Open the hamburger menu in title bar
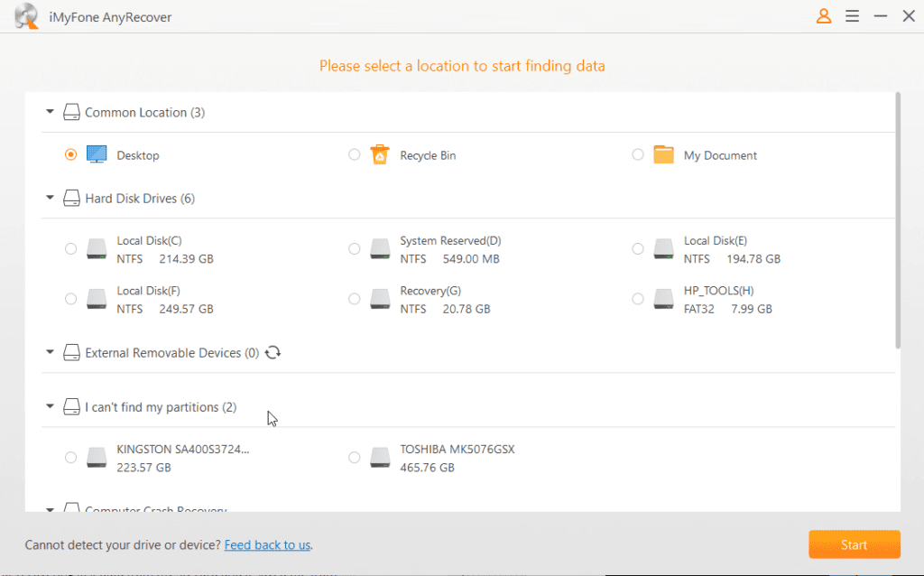Screen dimensions: 924x576 click(x=852, y=16)
